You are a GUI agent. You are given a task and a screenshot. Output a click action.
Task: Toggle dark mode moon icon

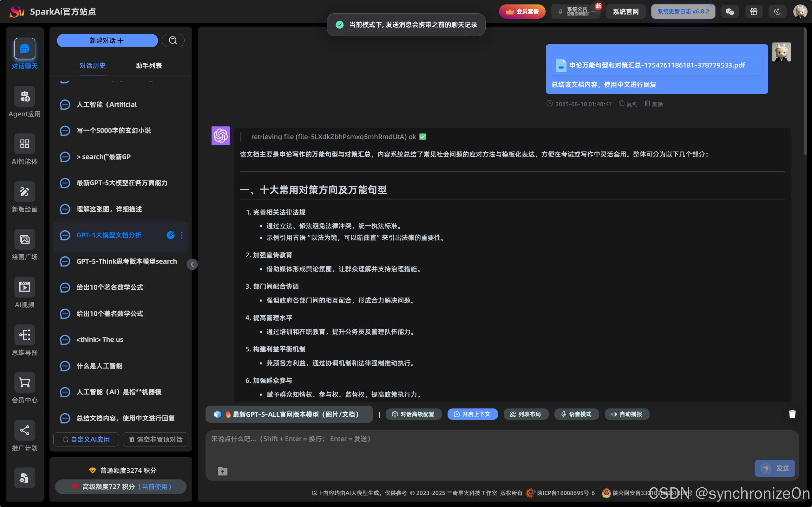point(777,12)
